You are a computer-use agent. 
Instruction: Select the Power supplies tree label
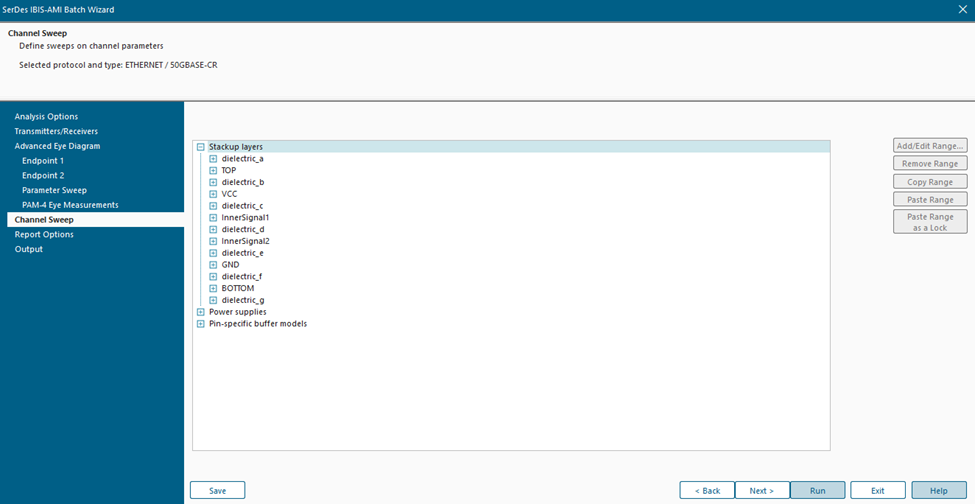point(238,313)
